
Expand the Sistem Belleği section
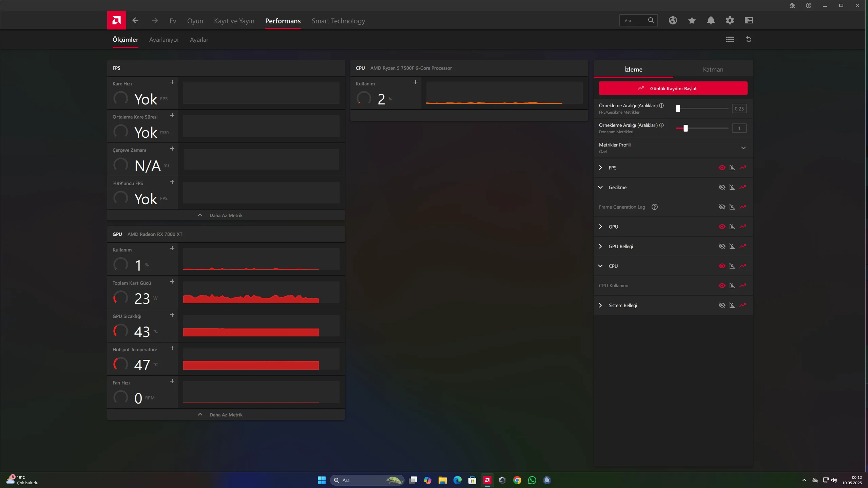(600, 305)
